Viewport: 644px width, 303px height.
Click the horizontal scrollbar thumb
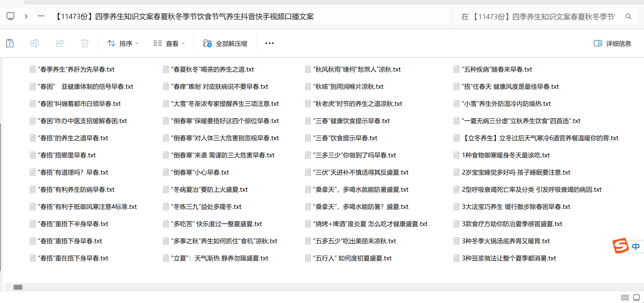pyautogui.click(x=18, y=287)
